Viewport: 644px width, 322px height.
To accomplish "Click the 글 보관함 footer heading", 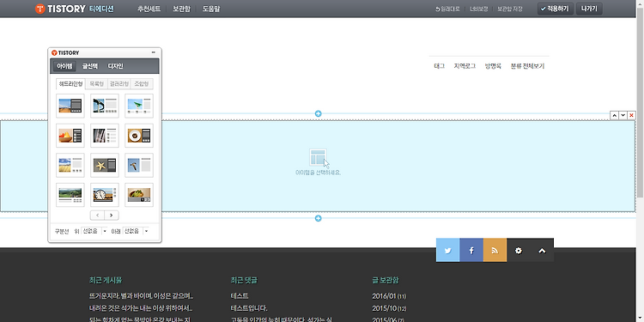I will point(386,281).
